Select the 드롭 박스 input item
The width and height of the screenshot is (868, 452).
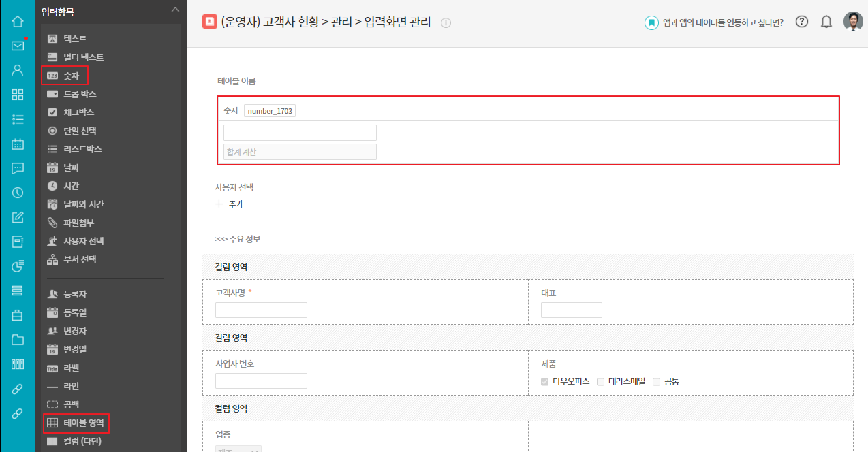coord(79,94)
